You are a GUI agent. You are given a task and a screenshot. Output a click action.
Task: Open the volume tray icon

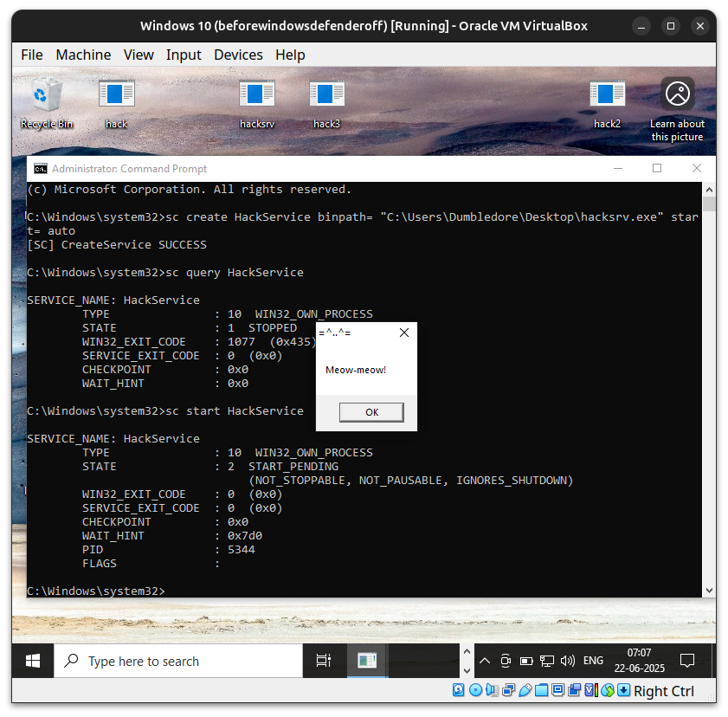point(567,661)
